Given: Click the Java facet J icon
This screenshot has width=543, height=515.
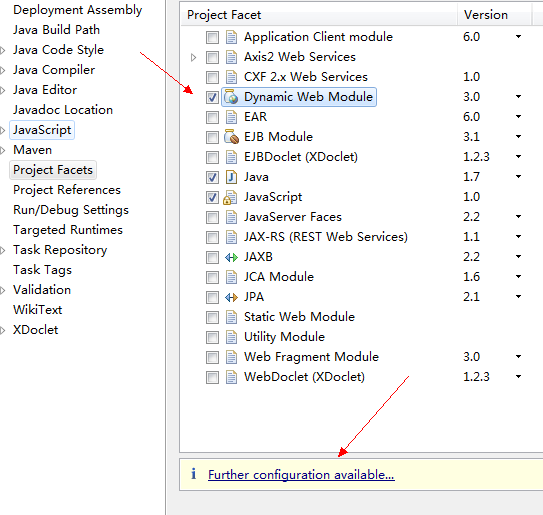Looking at the screenshot, I should click(231, 177).
